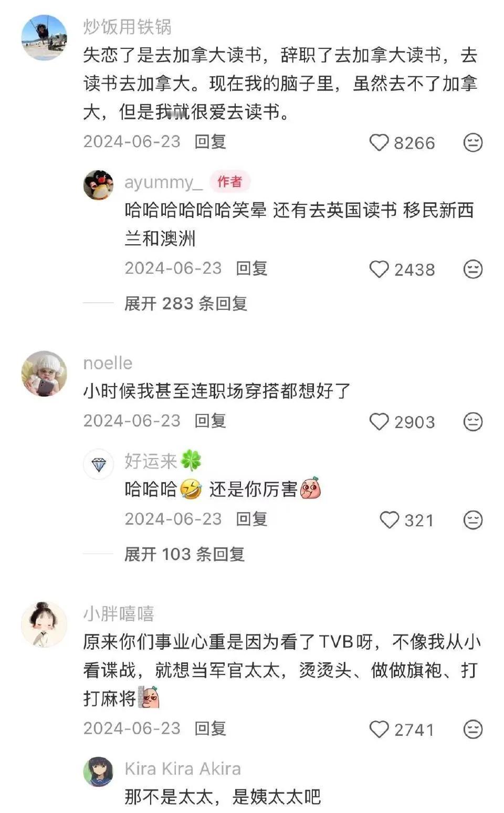Expand 展开 103 条回复 replies
The width and height of the screenshot is (504, 813).
[x=184, y=554]
